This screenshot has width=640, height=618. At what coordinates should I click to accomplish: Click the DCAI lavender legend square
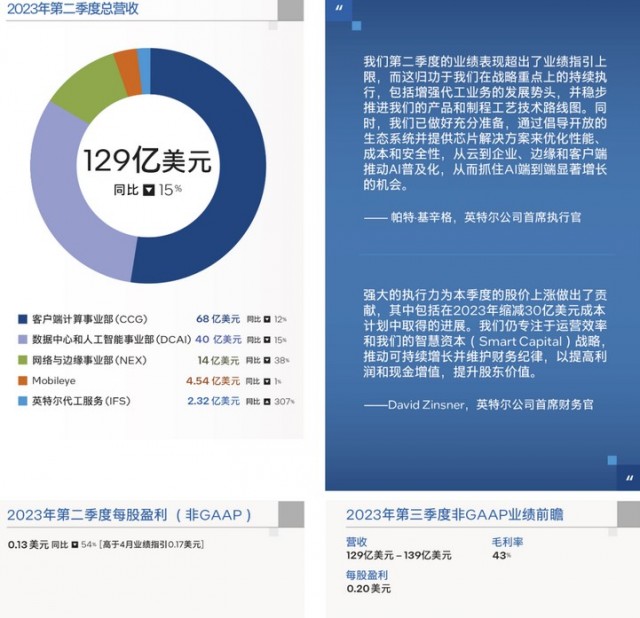[21, 339]
